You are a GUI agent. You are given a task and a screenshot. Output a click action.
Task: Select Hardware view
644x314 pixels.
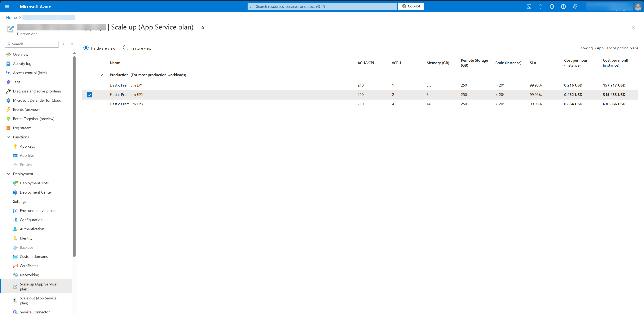coord(86,47)
